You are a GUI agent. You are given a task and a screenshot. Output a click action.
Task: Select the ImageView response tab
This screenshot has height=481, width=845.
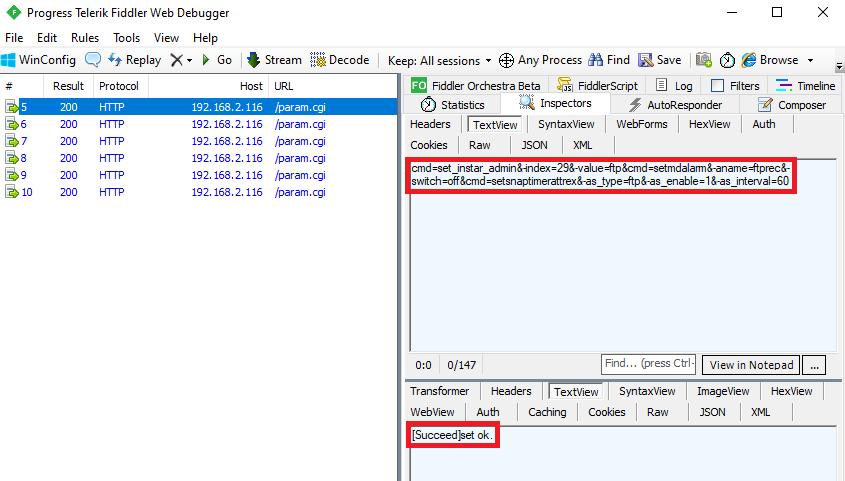[x=723, y=391]
